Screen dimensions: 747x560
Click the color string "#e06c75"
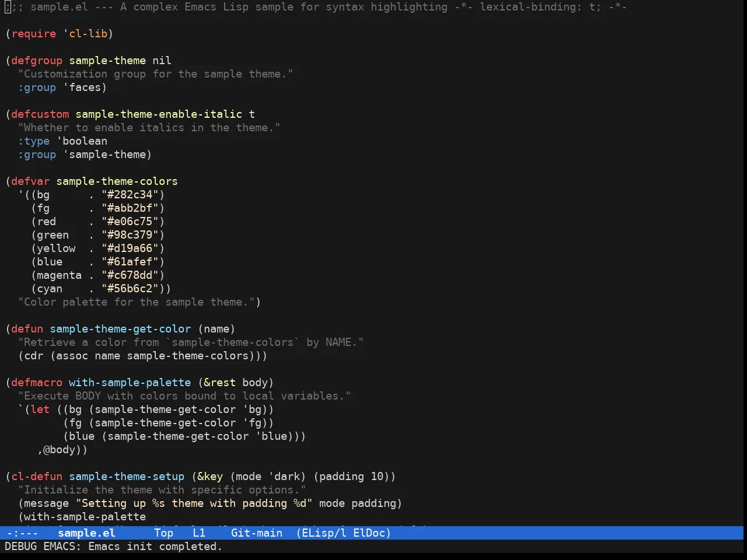tap(130, 222)
